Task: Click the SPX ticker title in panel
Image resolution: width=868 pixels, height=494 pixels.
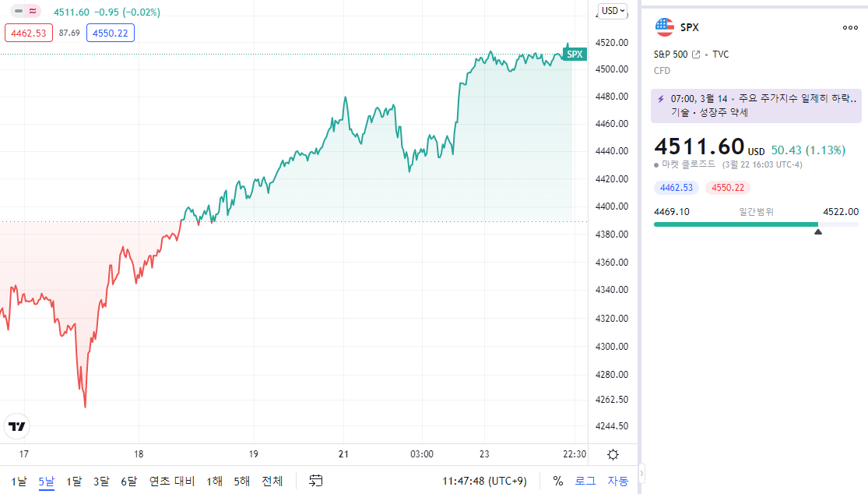Action: [690, 28]
